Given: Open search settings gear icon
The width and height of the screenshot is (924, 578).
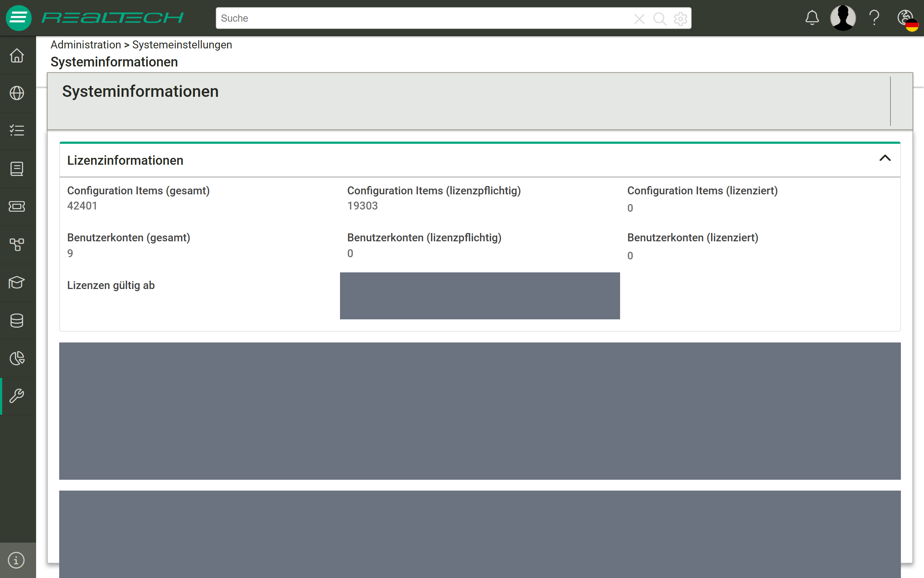Looking at the screenshot, I should pos(680,18).
